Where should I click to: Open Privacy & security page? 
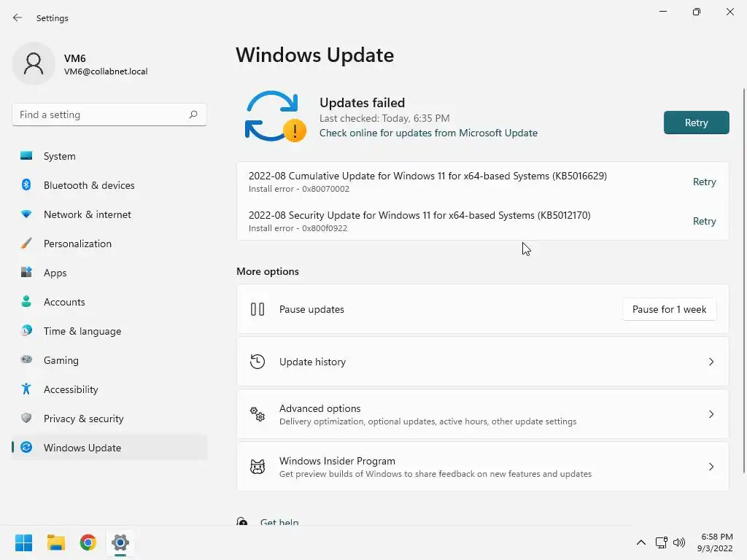(109, 418)
